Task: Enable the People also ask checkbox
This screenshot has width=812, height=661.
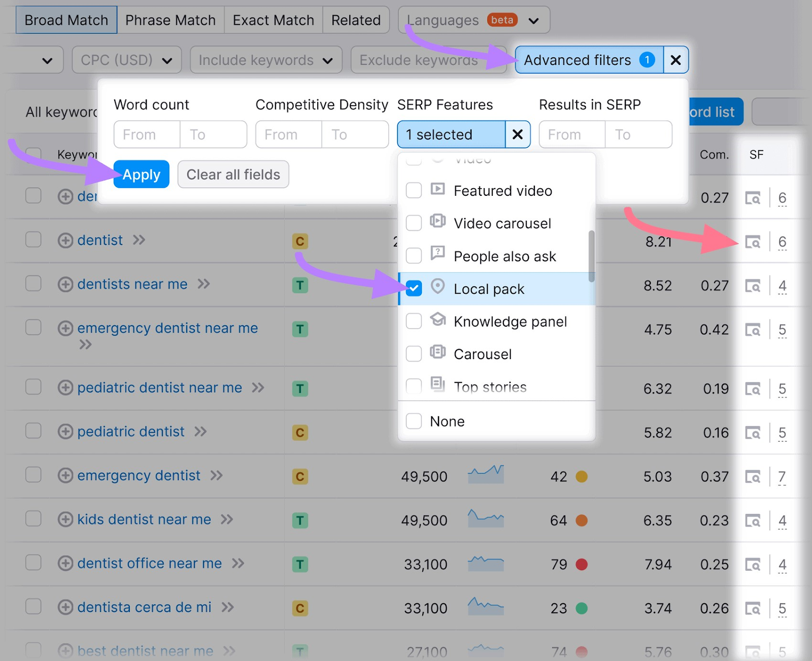Action: 414,256
